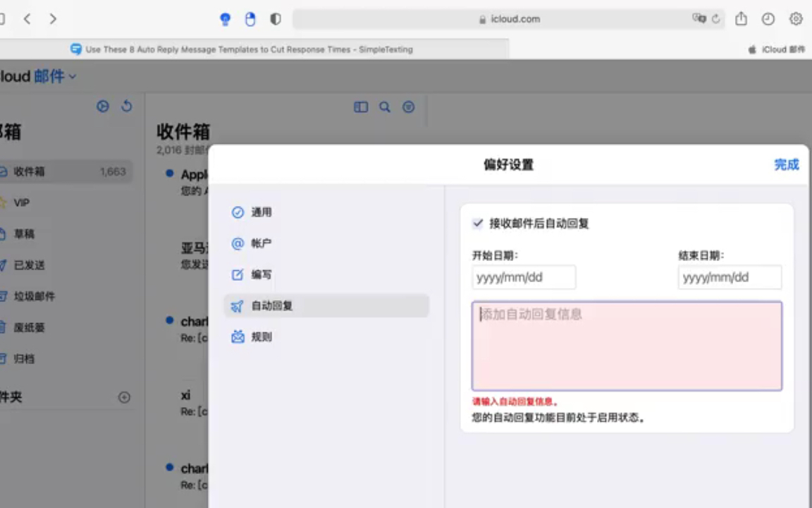Open the Safari settings gear icon
Screen dimensions: 812x508
(x=796, y=19)
